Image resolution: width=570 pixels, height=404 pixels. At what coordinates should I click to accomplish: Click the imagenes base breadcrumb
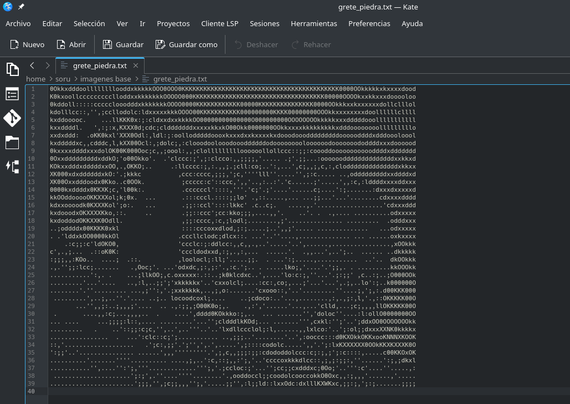point(105,79)
